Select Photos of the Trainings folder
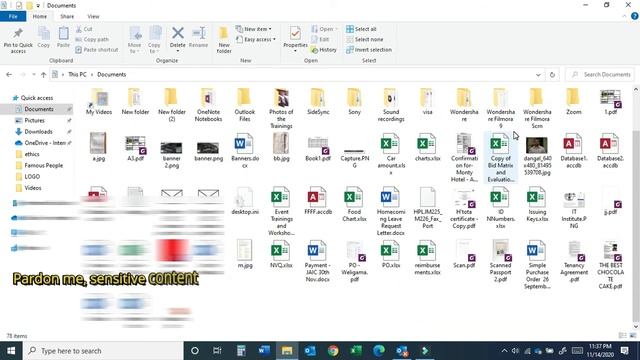The image size is (640, 360). point(281,108)
